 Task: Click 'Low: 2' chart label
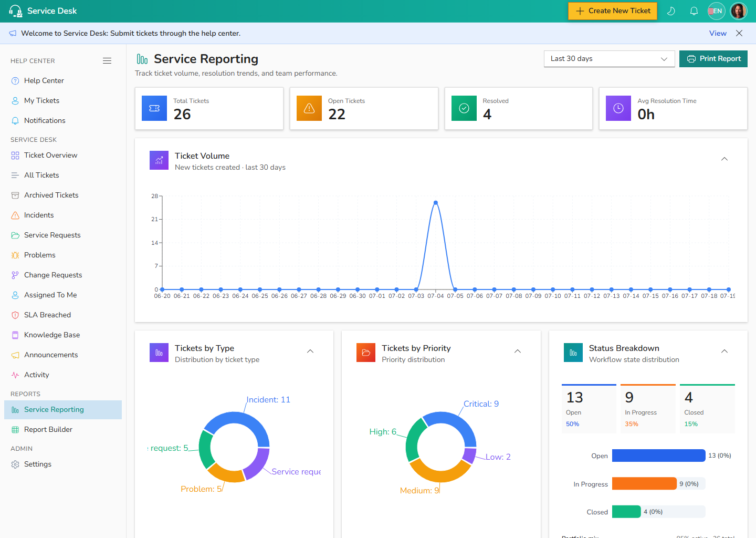(x=498, y=457)
